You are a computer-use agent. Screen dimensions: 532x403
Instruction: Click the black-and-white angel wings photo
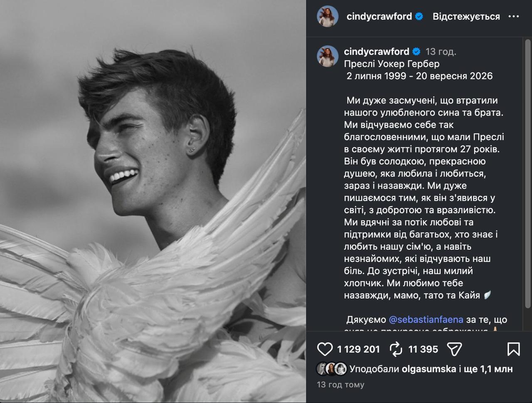pyautogui.click(x=153, y=201)
